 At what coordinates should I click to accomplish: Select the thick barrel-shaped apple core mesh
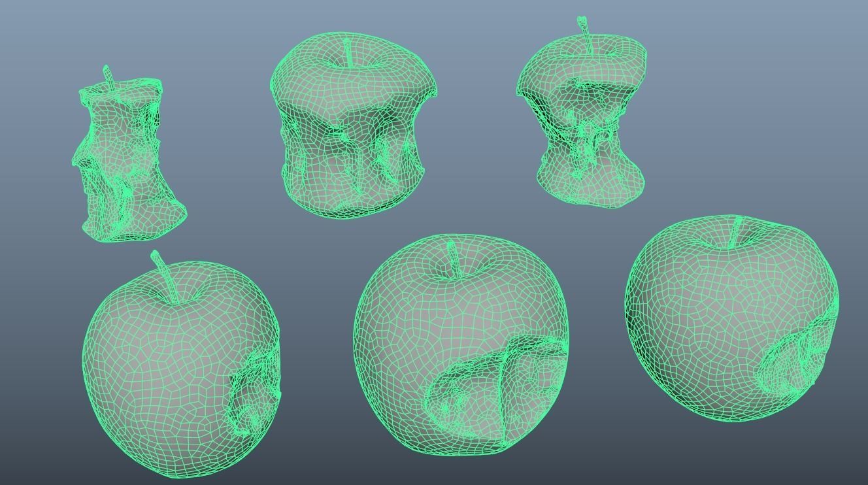click(x=354, y=126)
